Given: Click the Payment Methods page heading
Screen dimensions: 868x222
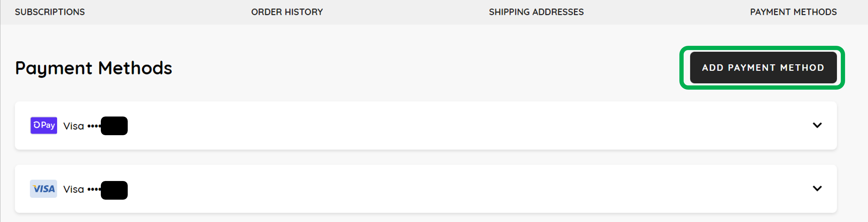Looking at the screenshot, I should (x=94, y=68).
